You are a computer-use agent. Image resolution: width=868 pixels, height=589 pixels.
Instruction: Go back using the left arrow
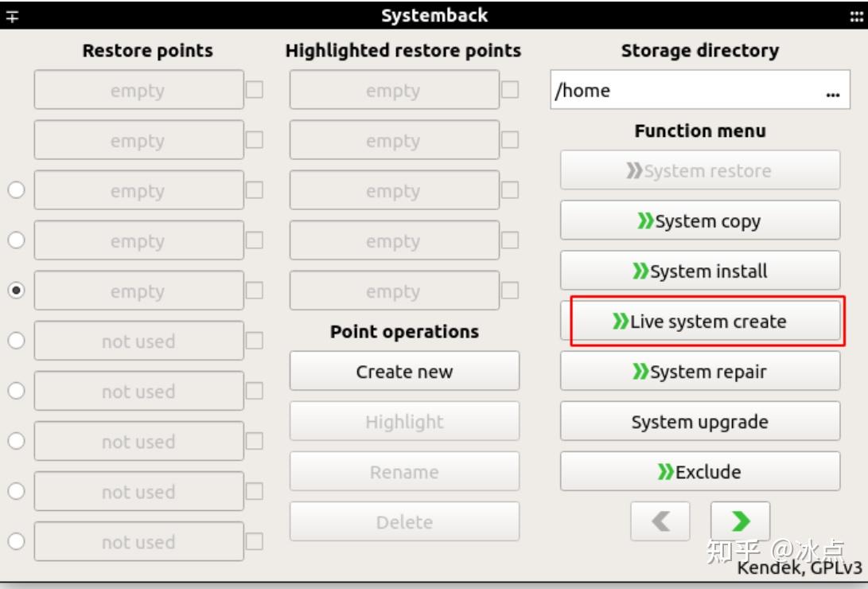click(x=660, y=521)
